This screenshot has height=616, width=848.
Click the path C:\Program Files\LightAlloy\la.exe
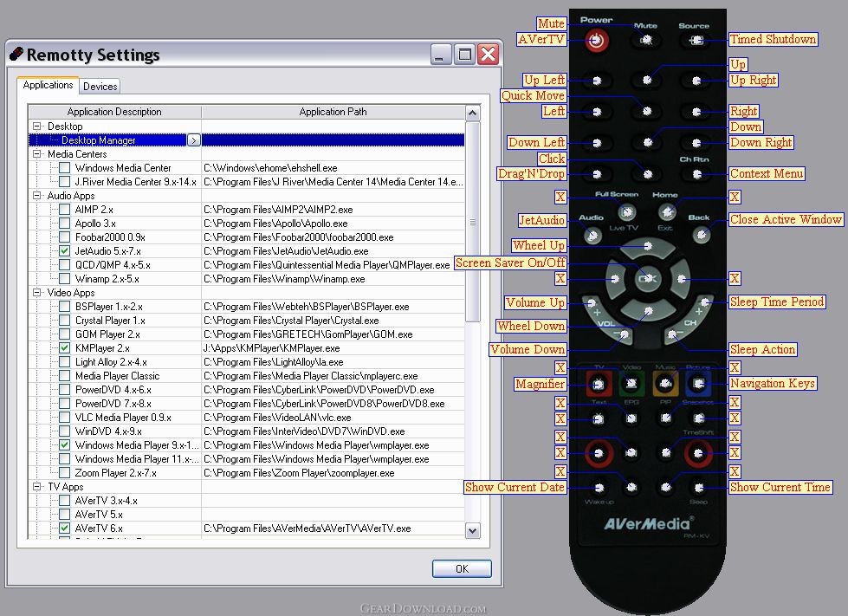(273, 362)
